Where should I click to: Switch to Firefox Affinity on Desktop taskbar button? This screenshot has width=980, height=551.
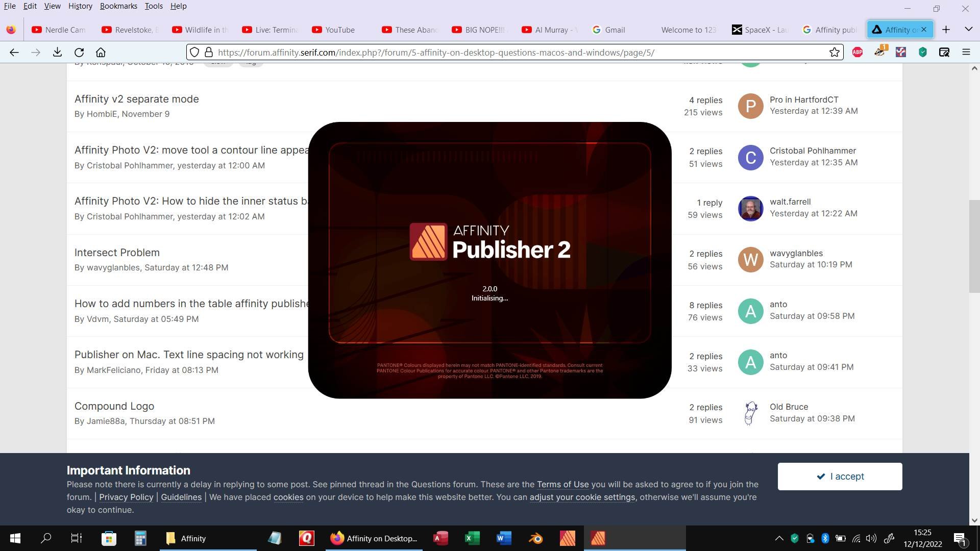point(374,538)
